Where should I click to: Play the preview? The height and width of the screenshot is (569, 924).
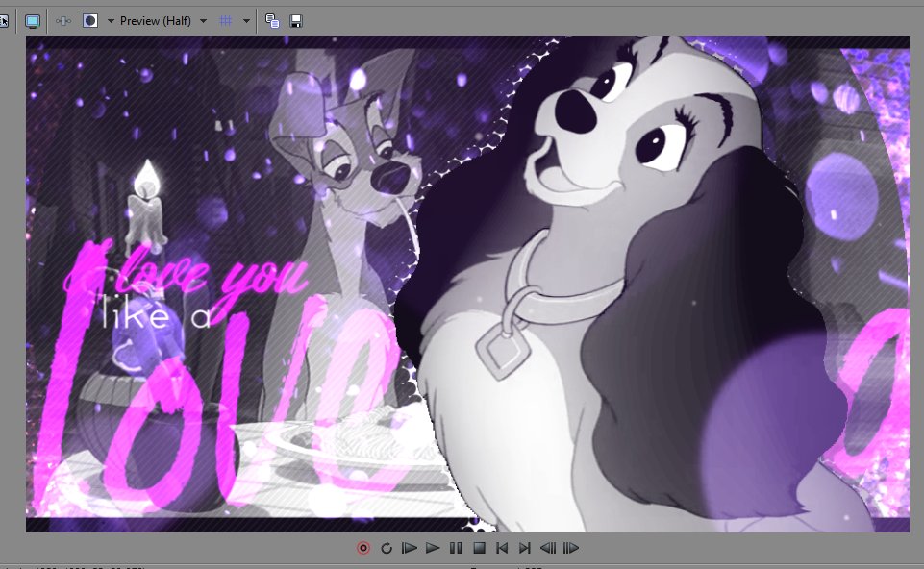pos(433,548)
